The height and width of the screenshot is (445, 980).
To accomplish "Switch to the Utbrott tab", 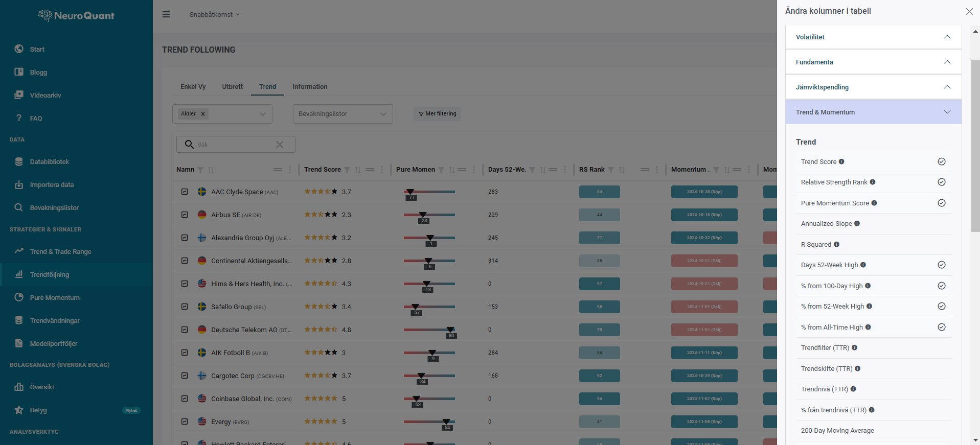I will pyautogui.click(x=232, y=87).
